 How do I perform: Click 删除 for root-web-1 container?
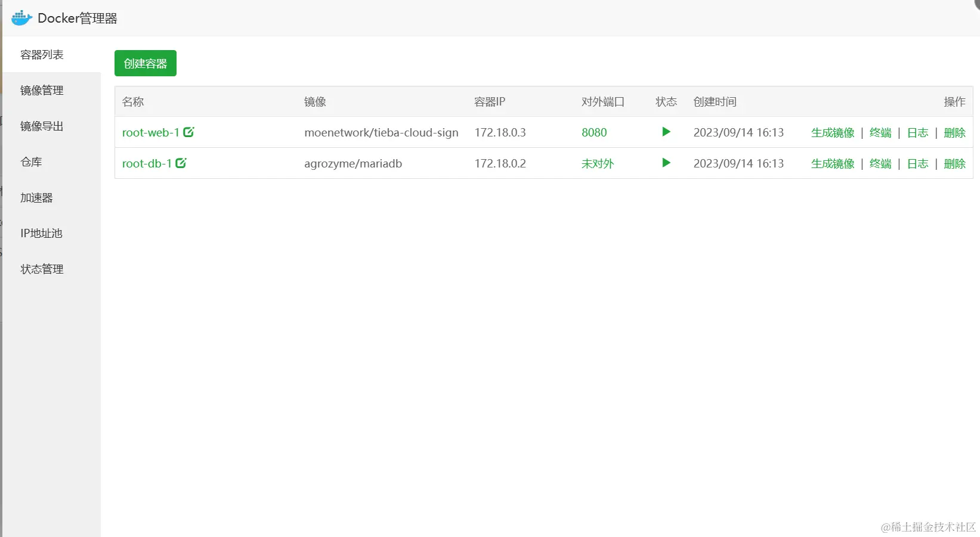(954, 132)
